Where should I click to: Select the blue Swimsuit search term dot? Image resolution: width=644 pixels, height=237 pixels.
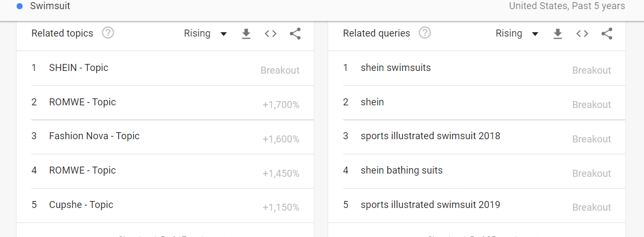(x=19, y=6)
